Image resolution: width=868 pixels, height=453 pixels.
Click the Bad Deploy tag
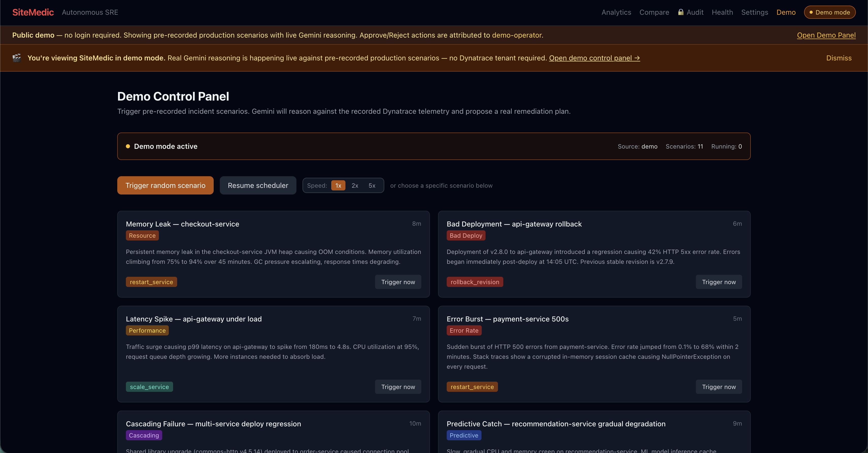[x=466, y=236]
